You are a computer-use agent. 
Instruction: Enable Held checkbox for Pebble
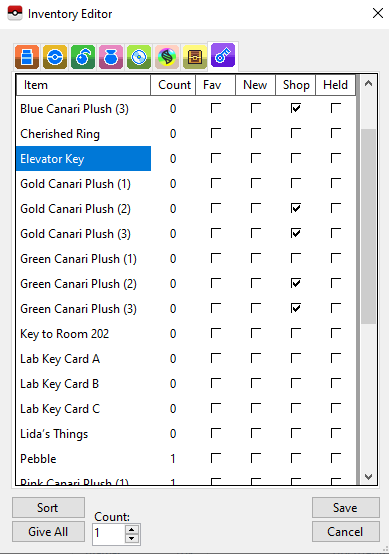tap(336, 458)
